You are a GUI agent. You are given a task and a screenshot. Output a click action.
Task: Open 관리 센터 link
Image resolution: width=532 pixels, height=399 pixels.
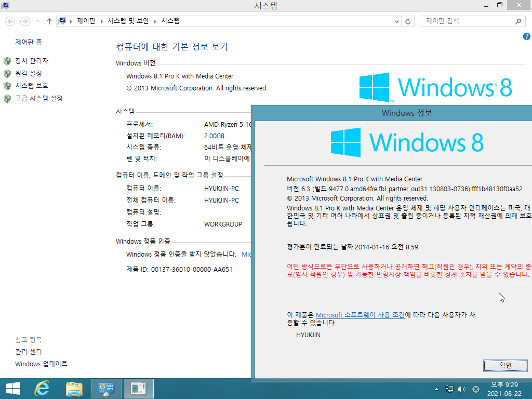[29, 352]
